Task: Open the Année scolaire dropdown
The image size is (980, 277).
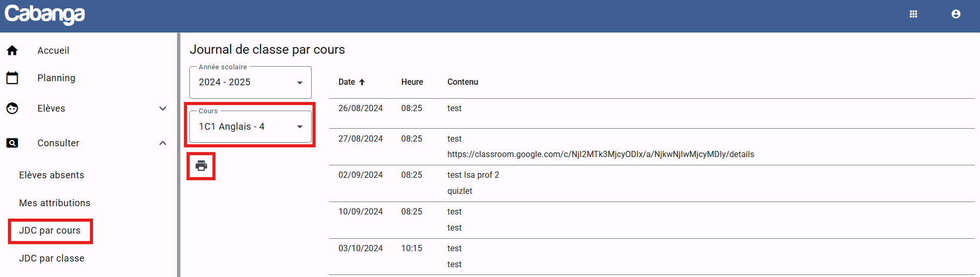Action: click(250, 83)
